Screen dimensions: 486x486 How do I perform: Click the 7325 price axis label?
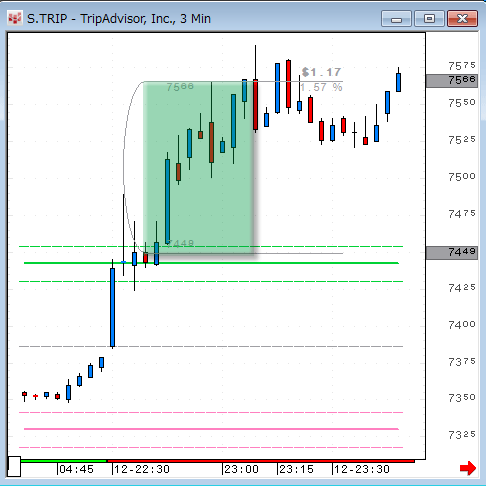[462, 435]
